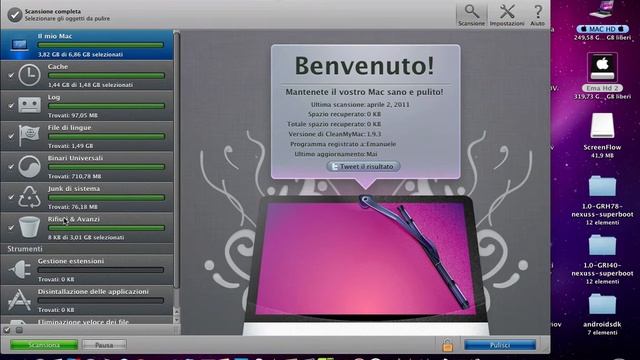
Task: Click 'Trovati: 97,05 MB' text
Action: click(x=73, y=116)
